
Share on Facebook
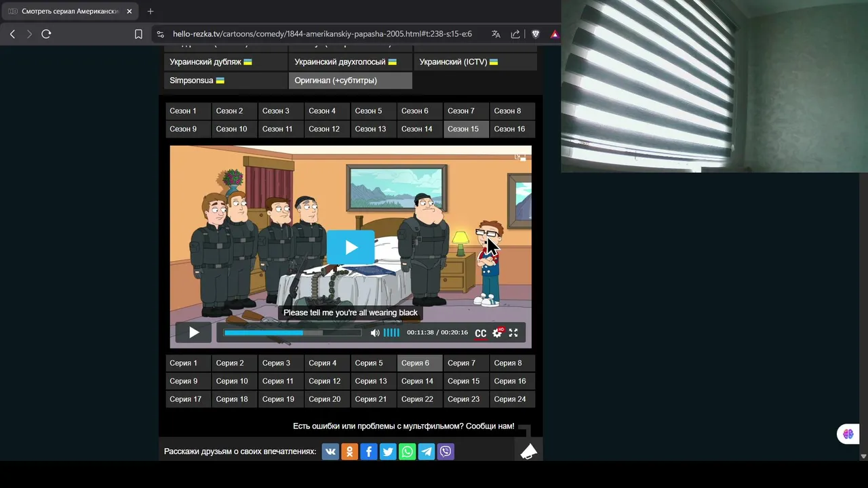(369, 451)
